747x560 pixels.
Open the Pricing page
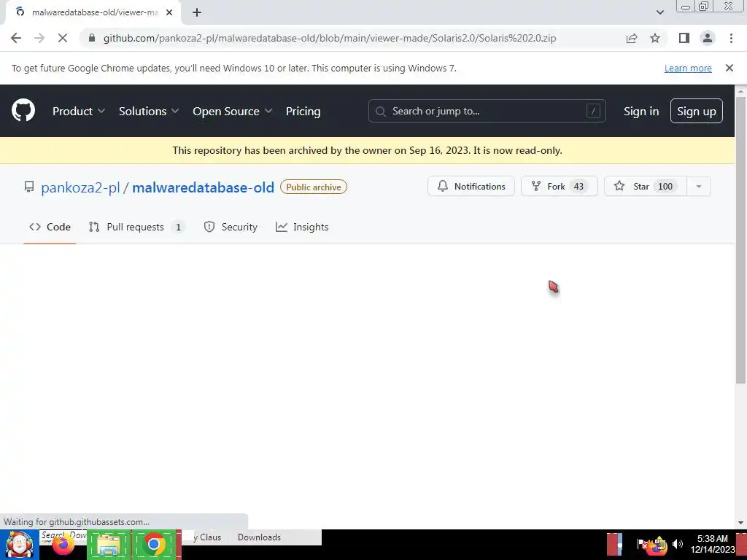(x=303, y=111)
